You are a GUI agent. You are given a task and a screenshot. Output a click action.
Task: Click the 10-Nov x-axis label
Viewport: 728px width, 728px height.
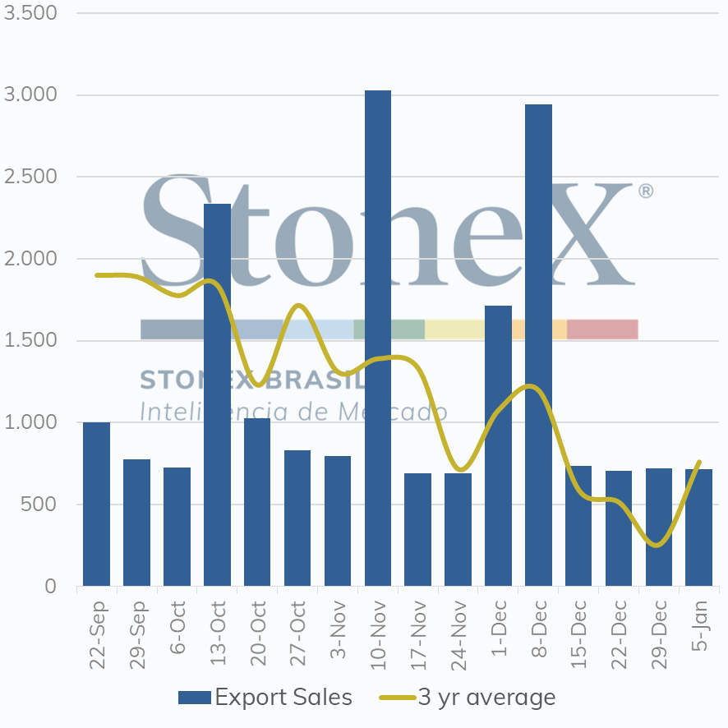(379, 635)
